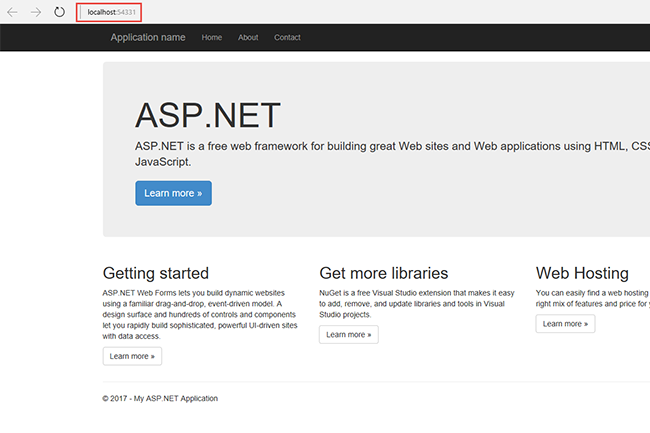The image size is (650, 433).
Task: Open the Application name brand link
Action: click(148, 37)
